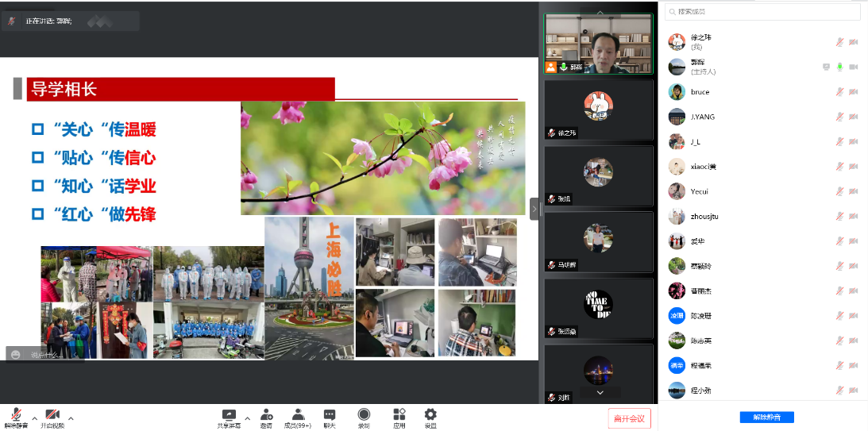Collapse the video strip with side chevron
The height and width of the screenshot is (431, 868).
(x=534, y=208)
